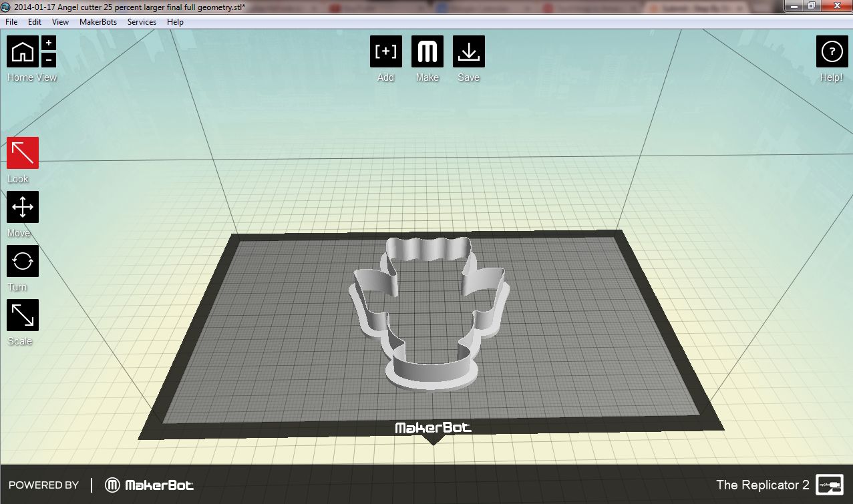Click the Home View camera reset icon
This screenshot has width=853, height=504.
tap(23, 51)
